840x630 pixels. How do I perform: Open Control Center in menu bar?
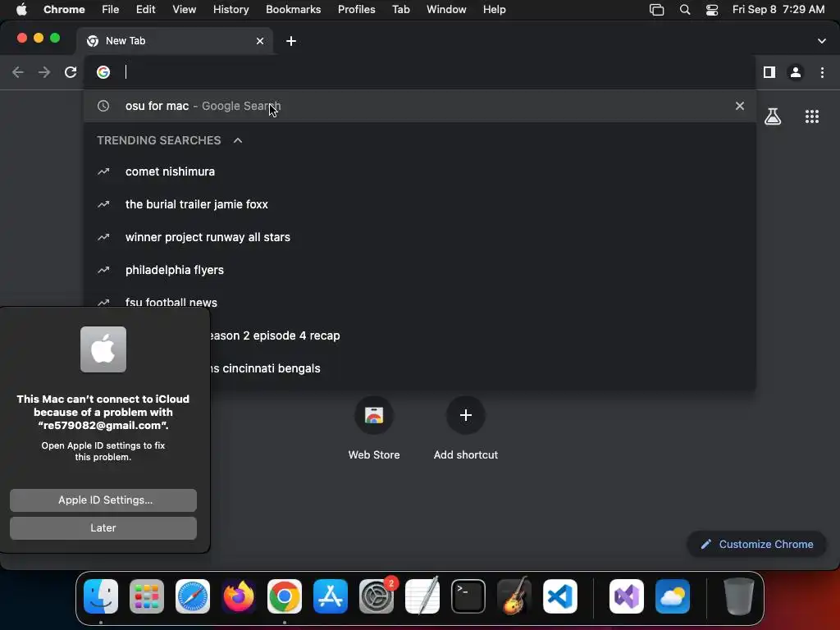click(712, 10)
